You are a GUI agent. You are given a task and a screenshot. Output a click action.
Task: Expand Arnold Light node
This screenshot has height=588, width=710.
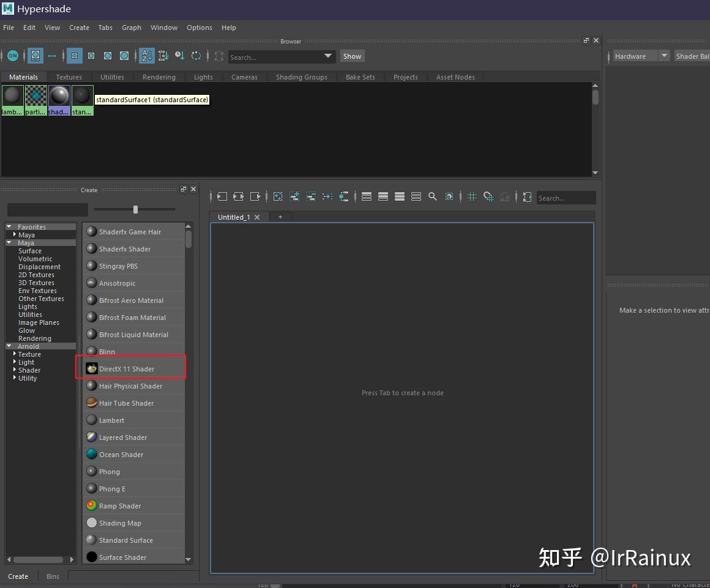(15, 362)
